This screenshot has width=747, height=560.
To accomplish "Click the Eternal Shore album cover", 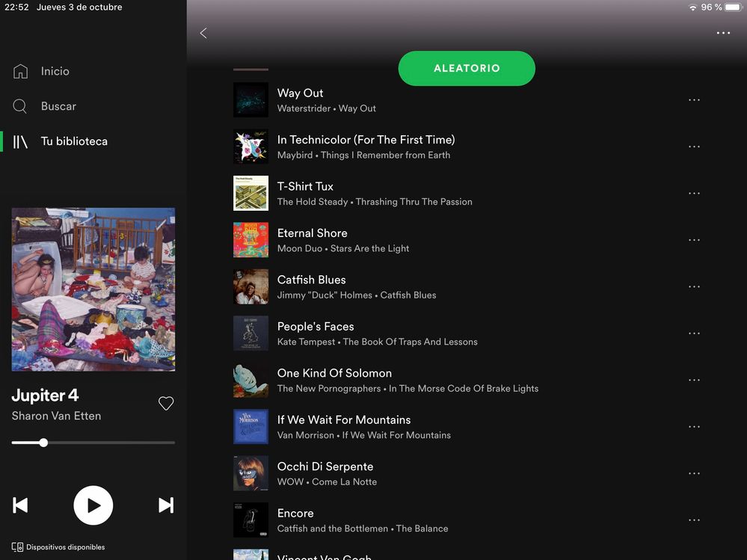I will 250,240.
